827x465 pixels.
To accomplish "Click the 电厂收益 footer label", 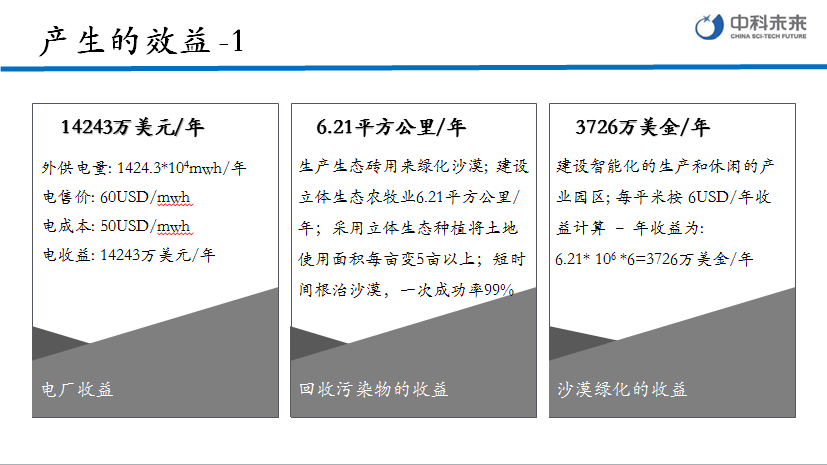I will coord(77,389).
